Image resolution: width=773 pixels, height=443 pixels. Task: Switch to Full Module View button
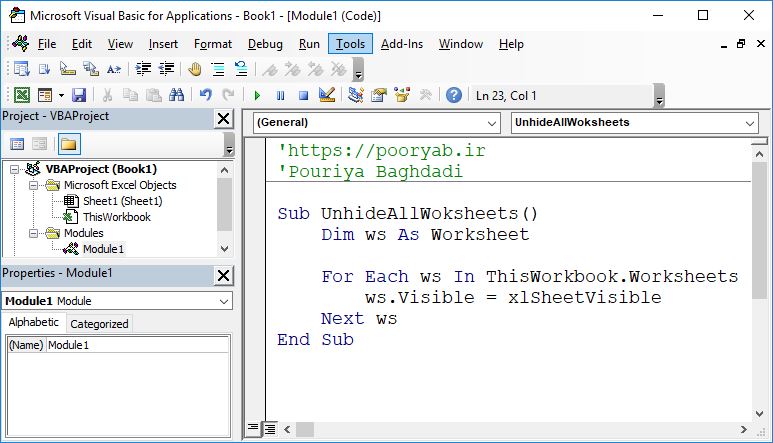pyautogui.click(x=269, y=429)
